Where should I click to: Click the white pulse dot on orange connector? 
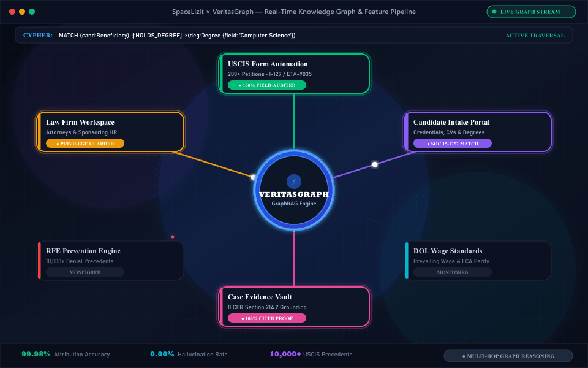[x=253, y=177]
